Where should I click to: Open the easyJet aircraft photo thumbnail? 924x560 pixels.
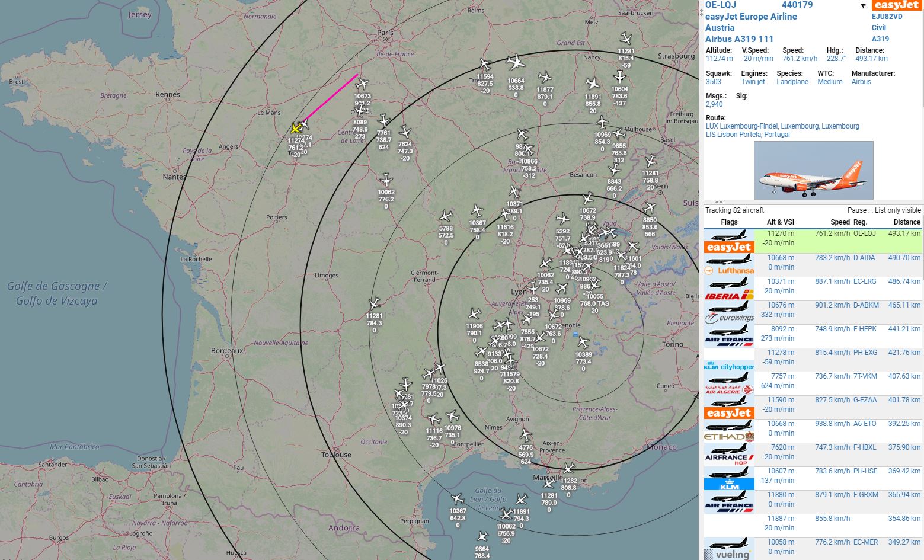[x=813, y=170]
